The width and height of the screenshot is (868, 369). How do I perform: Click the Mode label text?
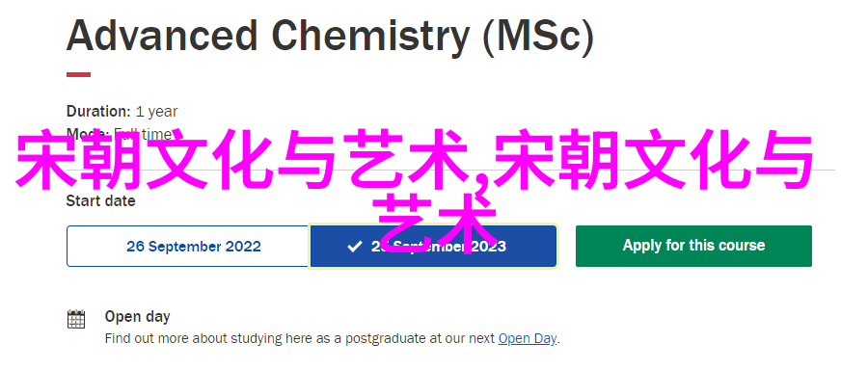88,134
